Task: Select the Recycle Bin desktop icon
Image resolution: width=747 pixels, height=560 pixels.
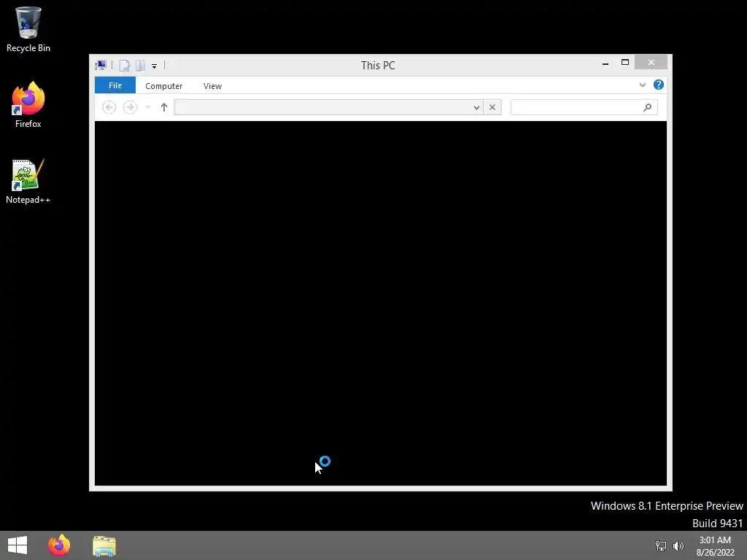Action: 28,29
